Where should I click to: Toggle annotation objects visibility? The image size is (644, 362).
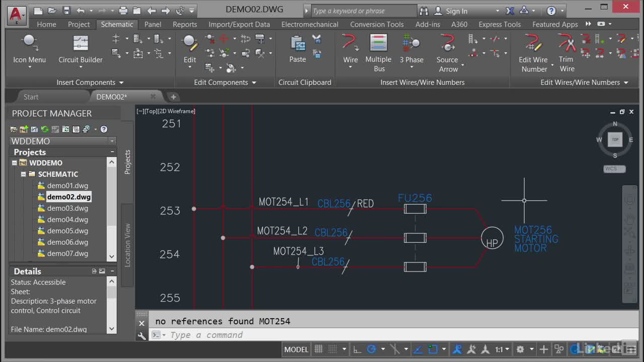(457, 349)
